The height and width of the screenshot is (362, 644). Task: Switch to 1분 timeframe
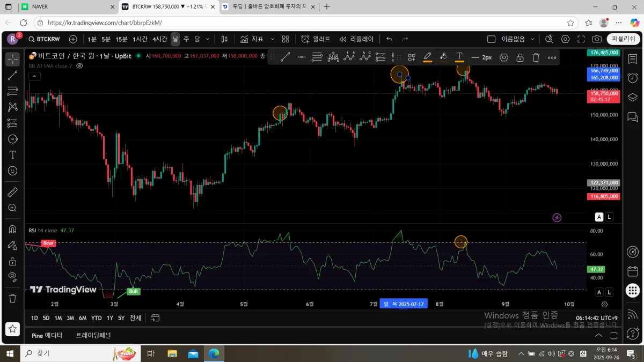pyautogui.click(x=92, y=39)
